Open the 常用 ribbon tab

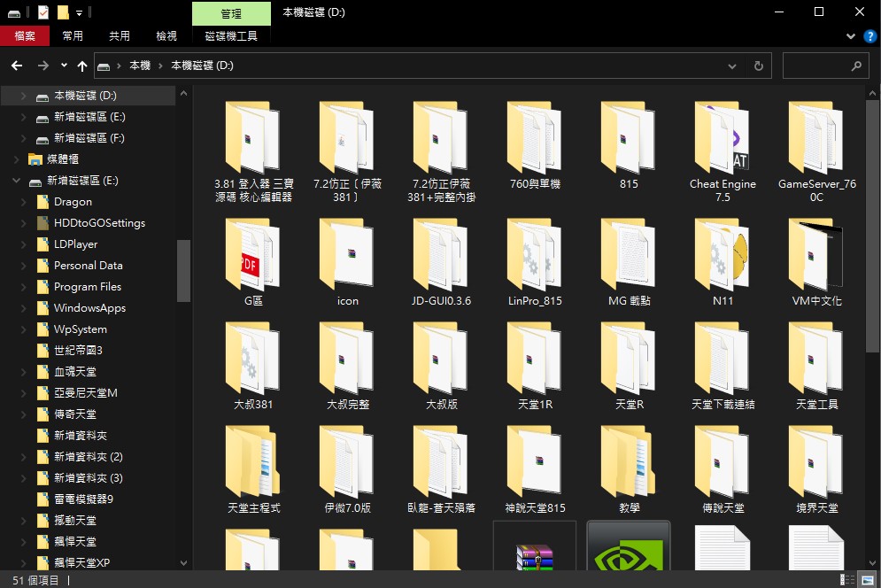[73, 36]
